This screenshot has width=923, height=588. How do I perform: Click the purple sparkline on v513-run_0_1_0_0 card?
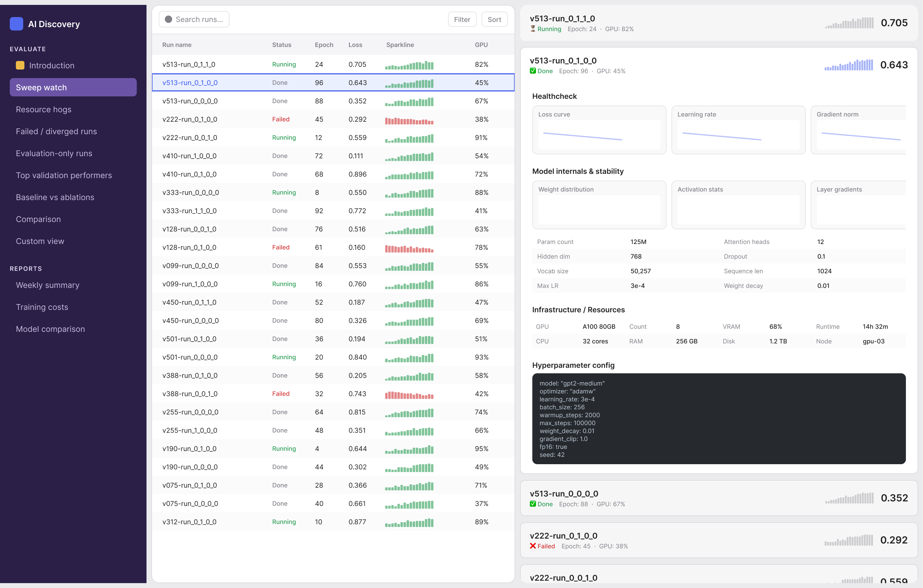(x=849, y=65)
